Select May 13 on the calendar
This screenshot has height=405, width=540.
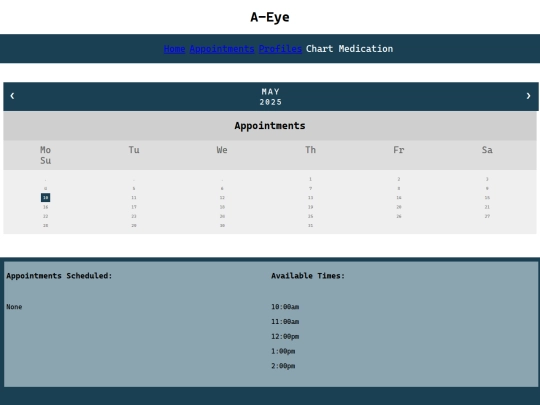(310, 198)
